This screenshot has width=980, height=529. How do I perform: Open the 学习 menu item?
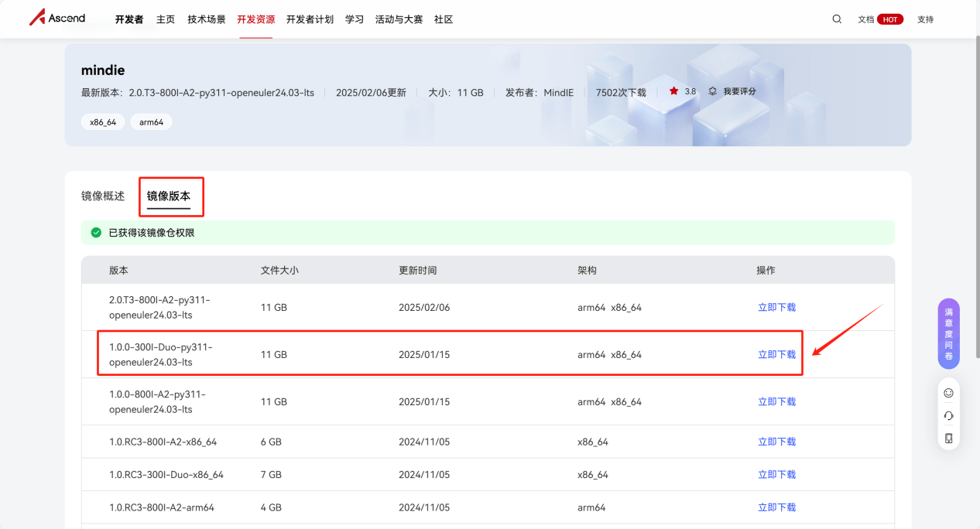pos(355,19)
